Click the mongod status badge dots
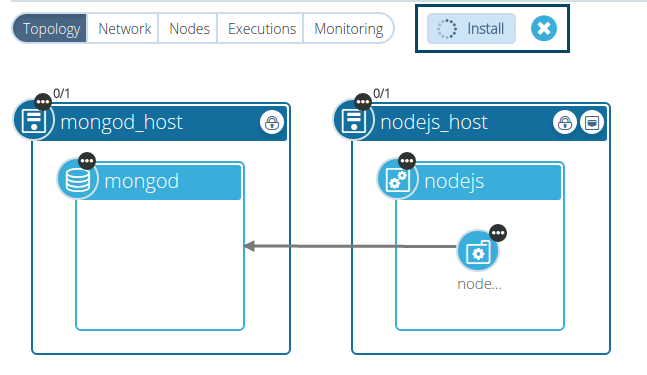The image size is (647, 375). click(x=87, y=161)
